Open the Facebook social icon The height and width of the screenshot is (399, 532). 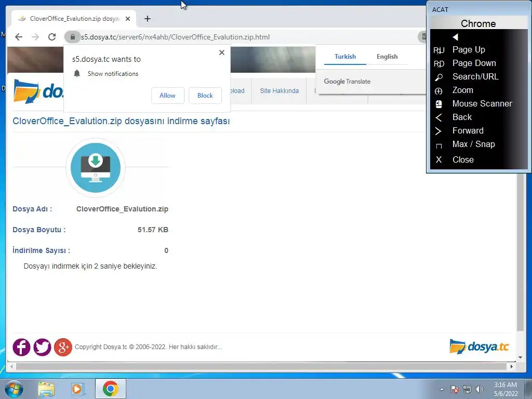[21, 347]
